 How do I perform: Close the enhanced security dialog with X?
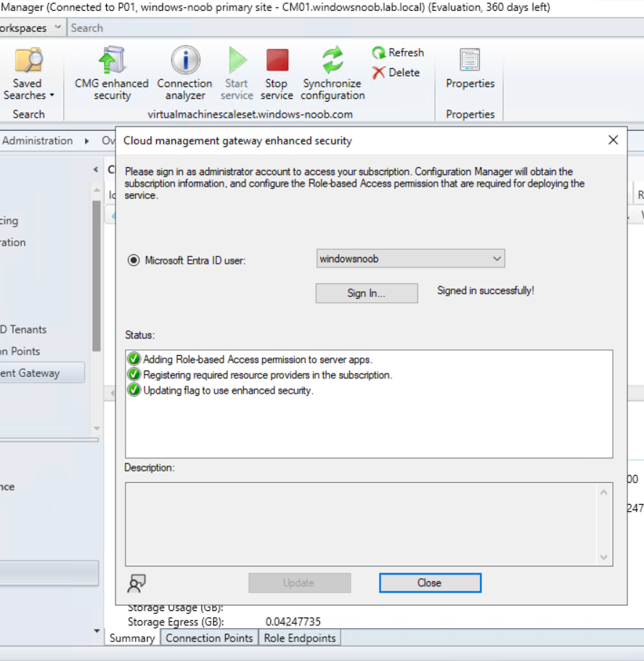click(x=614, y=140)
